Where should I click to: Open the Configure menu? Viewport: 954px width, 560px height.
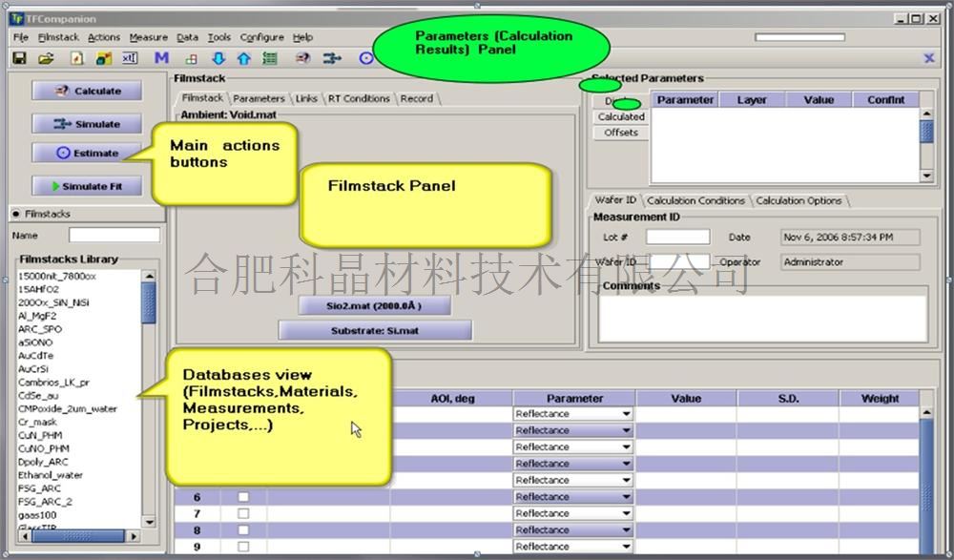tap(261, 37)
